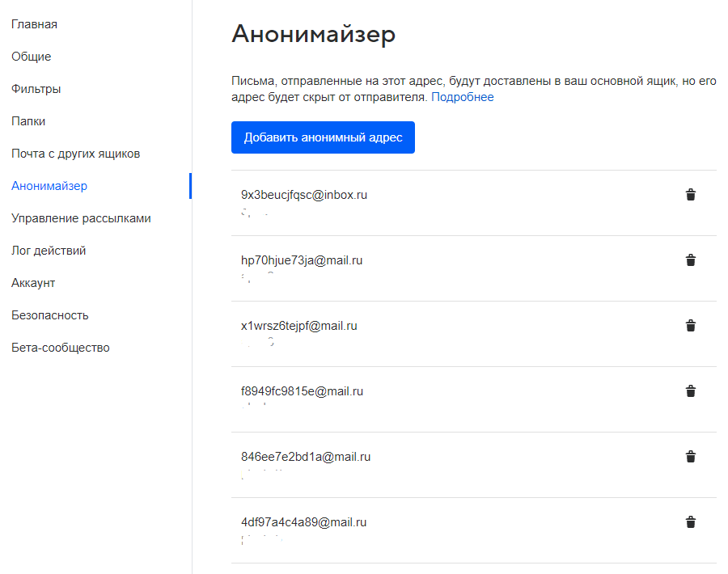
Task: Navigate to "Почта с других ящиков"
Action: (76, 154)
